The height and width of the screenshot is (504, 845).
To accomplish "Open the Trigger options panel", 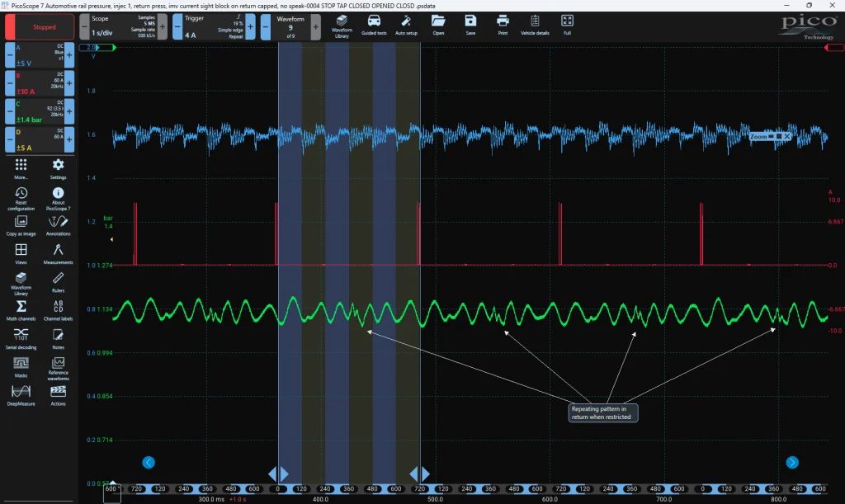I will 214,26.
